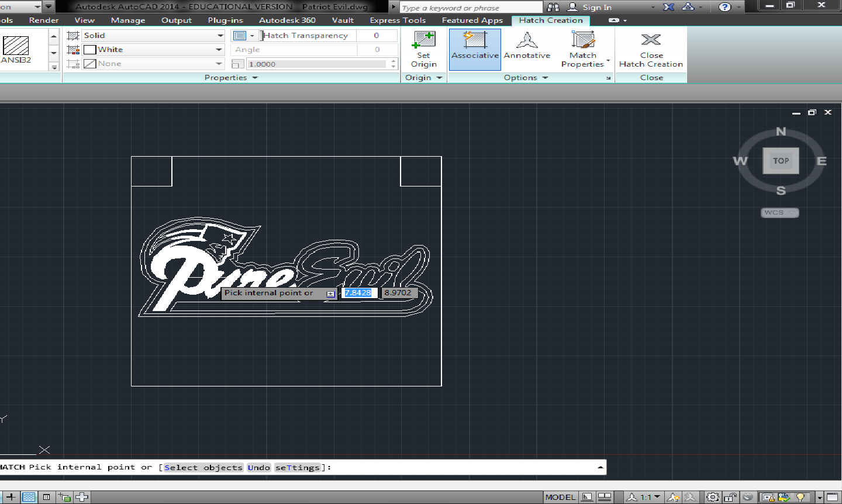Open the Manage tab

pos(128,20)
